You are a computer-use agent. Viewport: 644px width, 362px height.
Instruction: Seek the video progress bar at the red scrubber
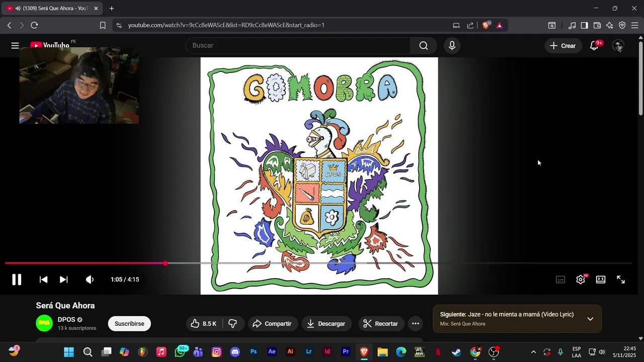(166, 263)
